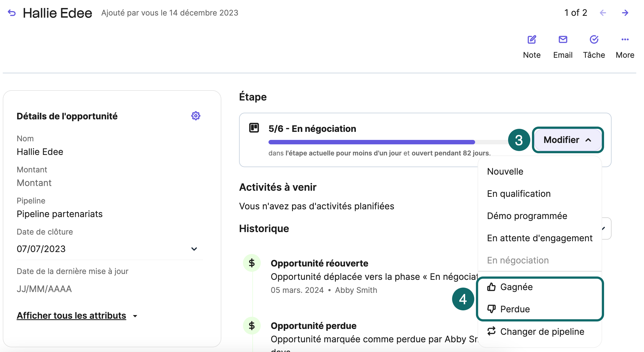644x352 pixels.
Task: Open opportunity details settings gear
Action: (196, 116)
